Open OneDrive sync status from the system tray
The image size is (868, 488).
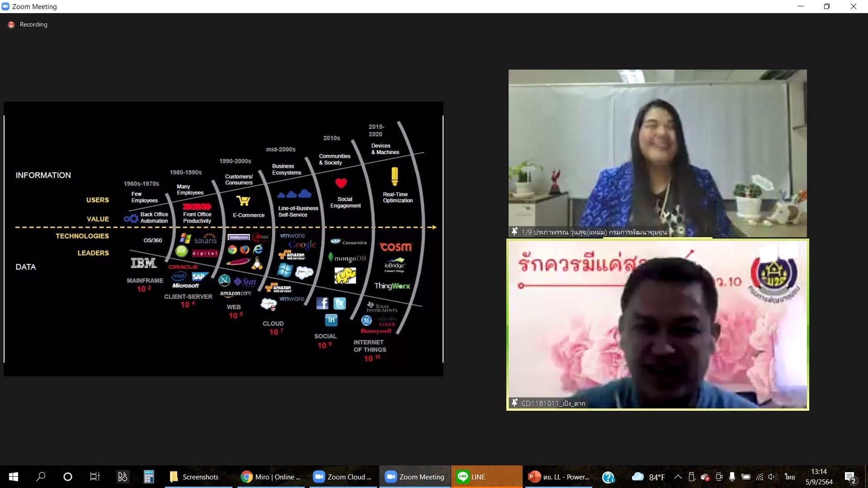[705, 477]
